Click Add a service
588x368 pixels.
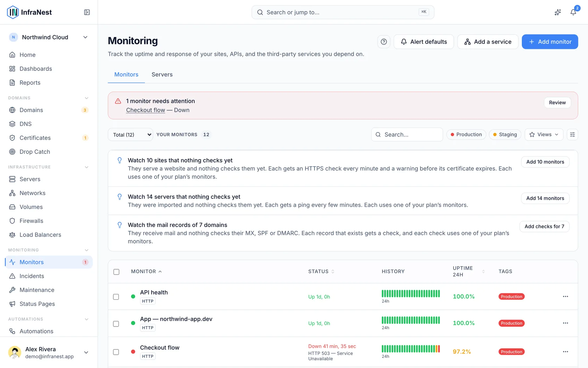tap(488, 42)
